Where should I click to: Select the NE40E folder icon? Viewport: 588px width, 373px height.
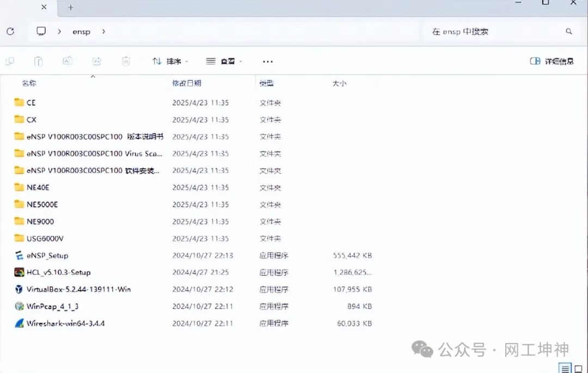coord(19,187)
